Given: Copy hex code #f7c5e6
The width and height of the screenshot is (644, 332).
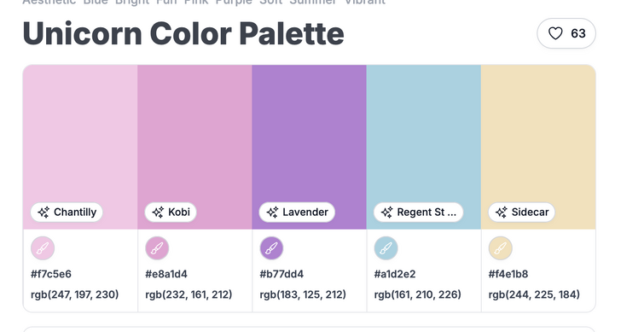Looking at the screenshot, I should point(51,274).
